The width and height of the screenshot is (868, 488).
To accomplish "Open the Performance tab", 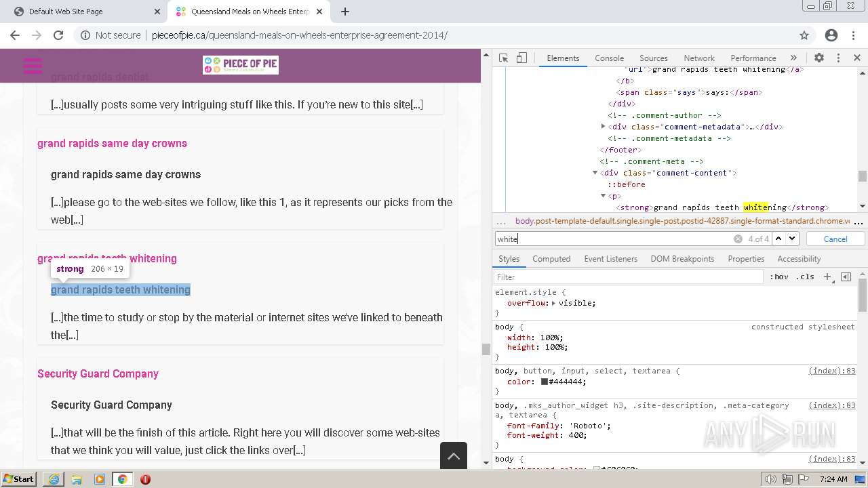I will (x=753, y=58).
